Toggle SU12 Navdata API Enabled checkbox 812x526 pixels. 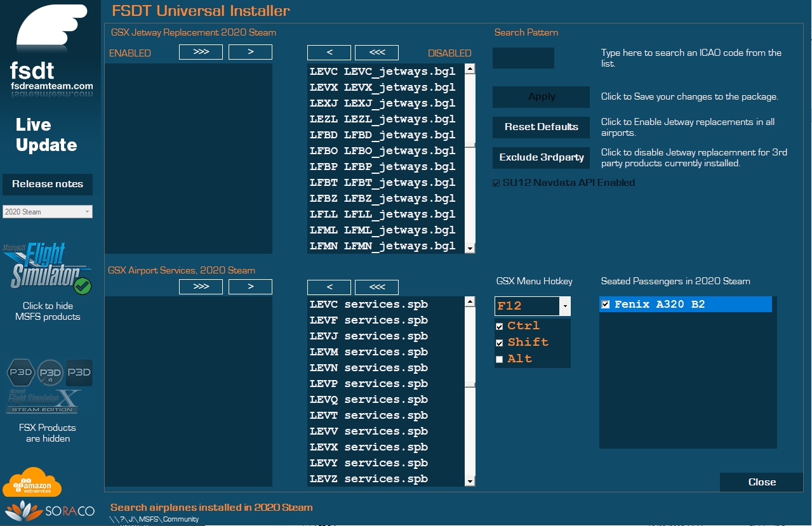click(x=496, y=183)
